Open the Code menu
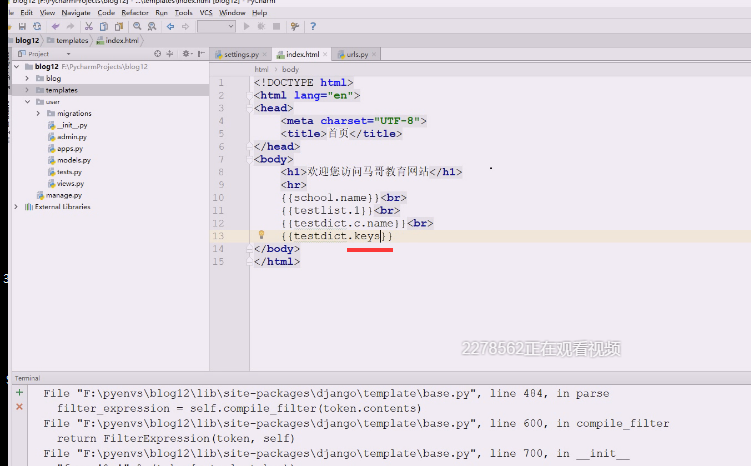The image size is (751, 466). [106, 12]
